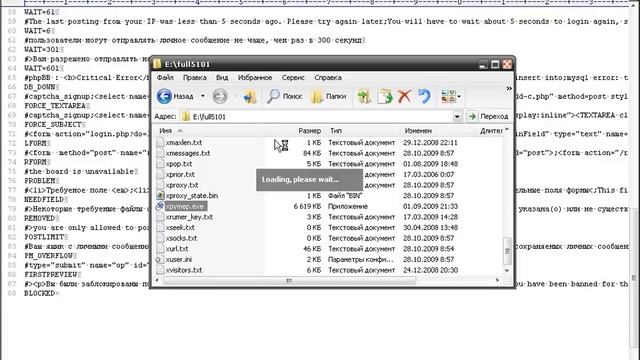Click the Copy To folder icon
The height and width of the screenshot is (360, 640).
[384, 96]
